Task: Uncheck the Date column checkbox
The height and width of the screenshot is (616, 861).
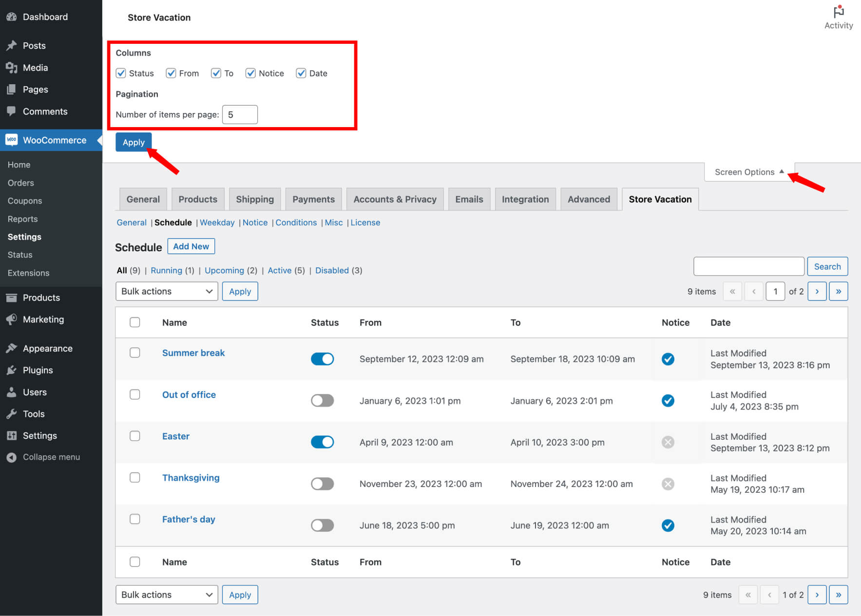Action: coord(301,73)
